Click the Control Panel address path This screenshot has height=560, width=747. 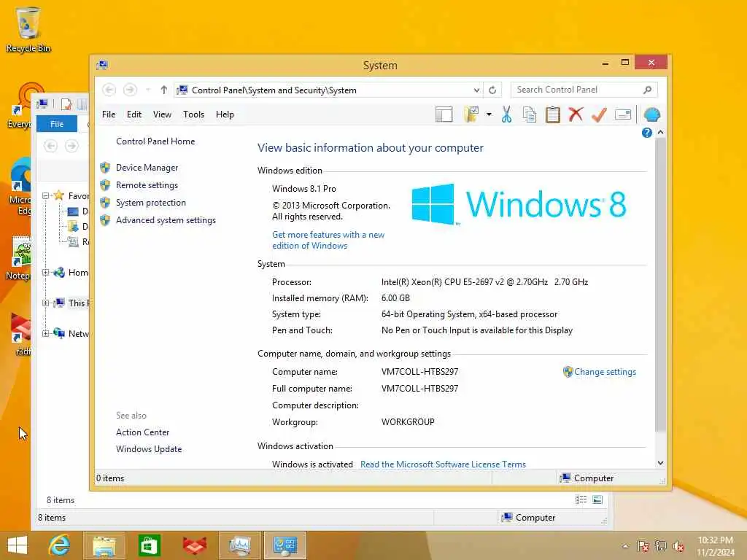pos(274,90)
